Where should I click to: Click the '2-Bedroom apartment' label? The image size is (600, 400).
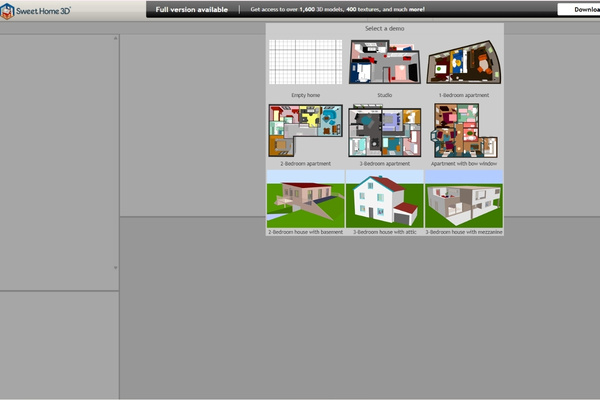[x=305, y=163]
